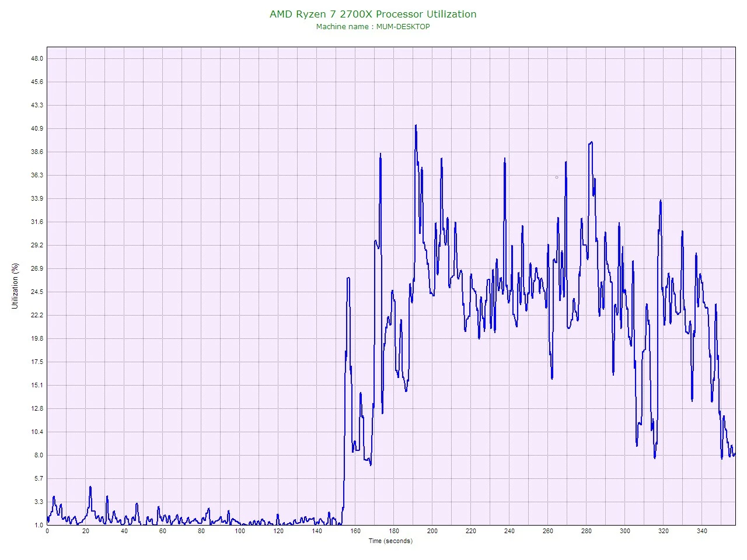Click the 220 tick on the time axis

click(x=471, y=531)
